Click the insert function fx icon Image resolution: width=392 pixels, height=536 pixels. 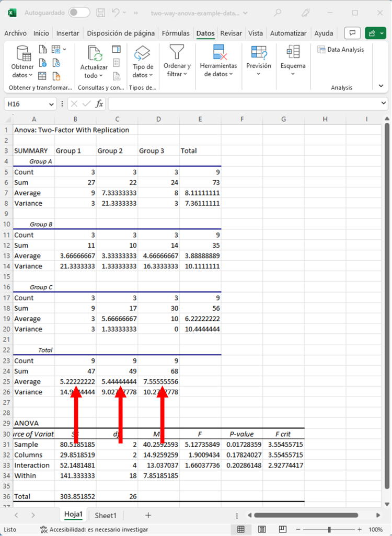pos(99,104)
